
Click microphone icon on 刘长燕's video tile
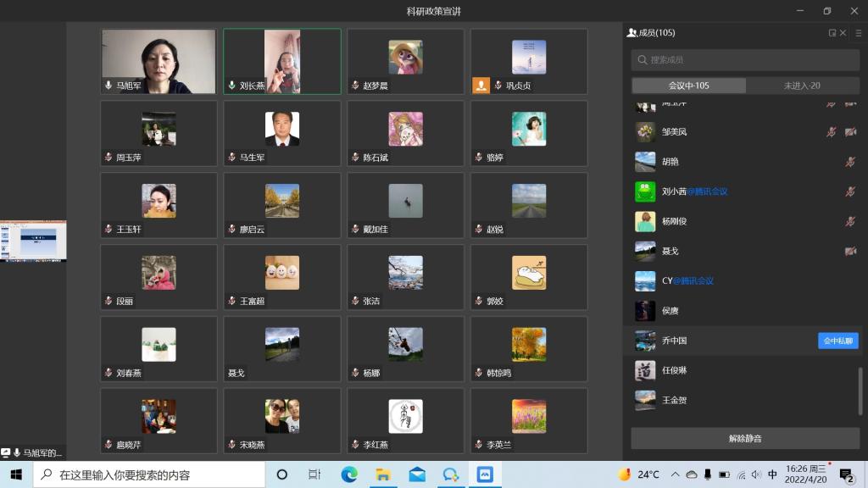pos(231,86)
